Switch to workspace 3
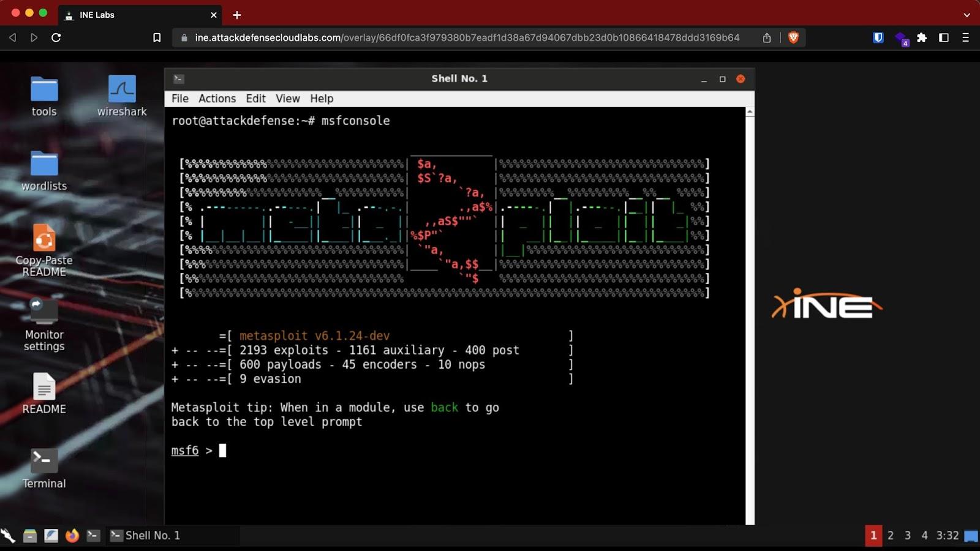The image size is (980, 551). [908, 536]
